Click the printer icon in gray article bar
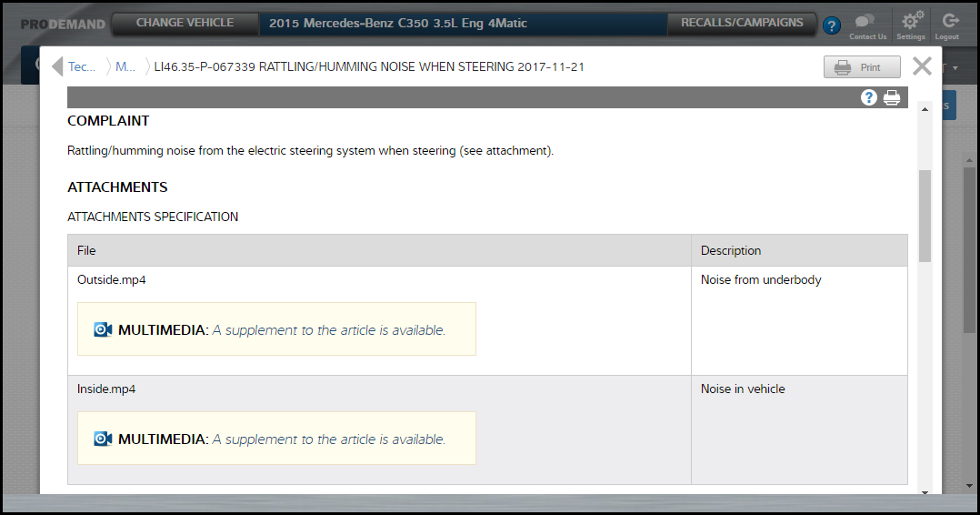The height and width of the screenshot is (515, 980). point(892,97)
